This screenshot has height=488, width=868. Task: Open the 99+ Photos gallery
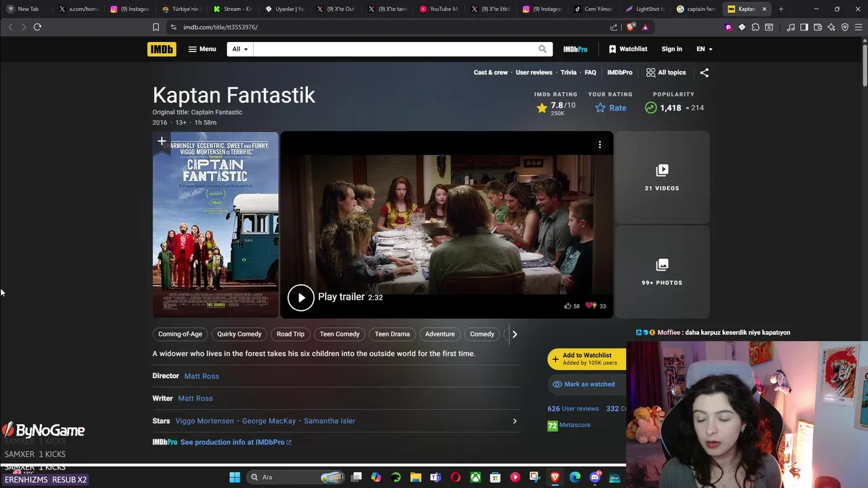tap(662, 272)
